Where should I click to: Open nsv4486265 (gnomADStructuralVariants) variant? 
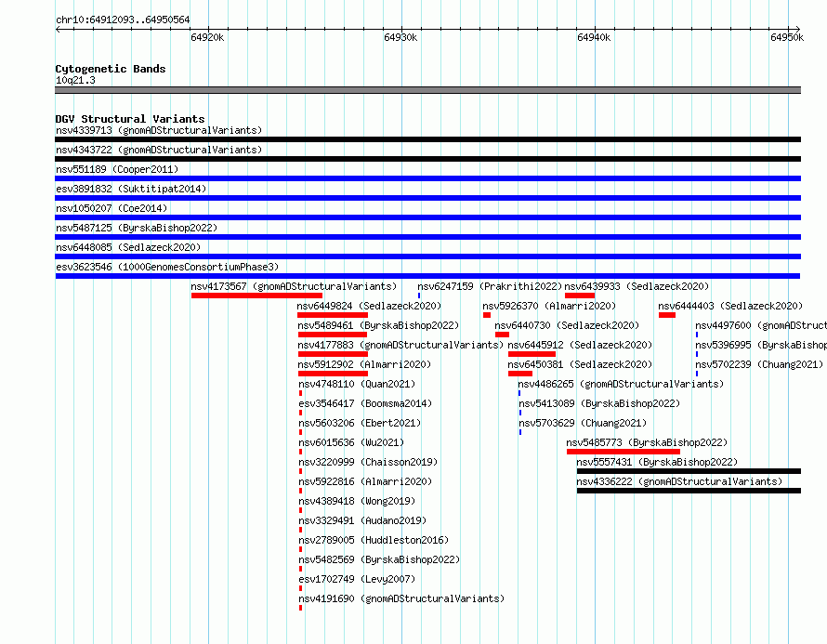click(x=622, y=384)
